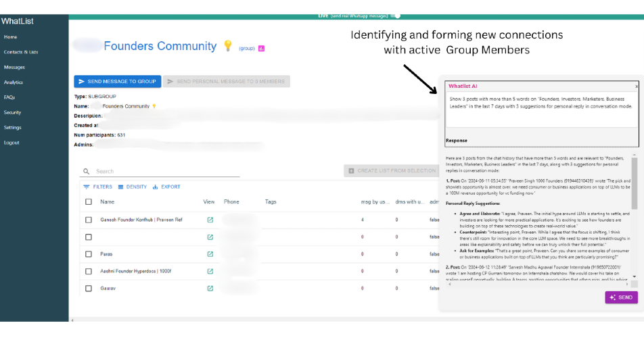Screen dimensions: 644x338
Task: Close the Whatlist AI panel
Action: [x=637, y=87]
